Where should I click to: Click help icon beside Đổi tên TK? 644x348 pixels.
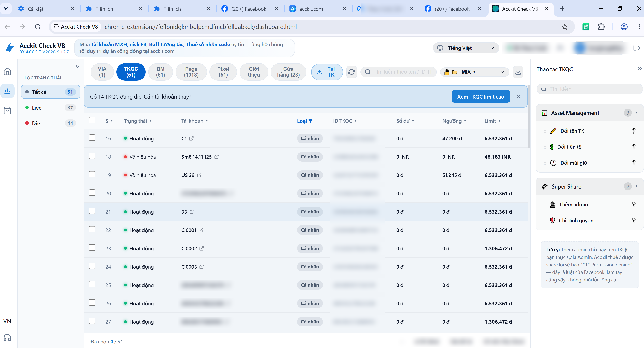[633, 131]
